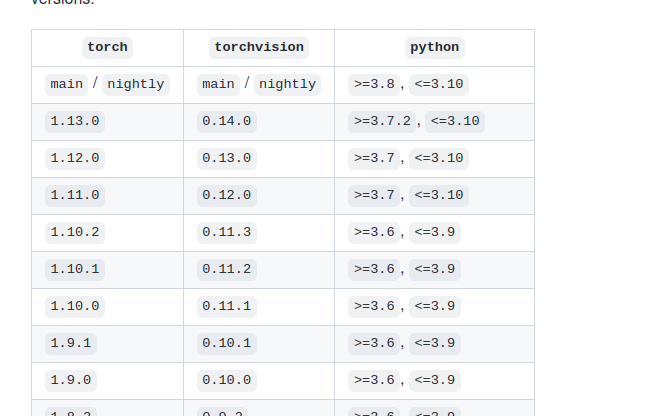
Task: Select the 0.14.0 torchvision version
Action: click(227, 121)
